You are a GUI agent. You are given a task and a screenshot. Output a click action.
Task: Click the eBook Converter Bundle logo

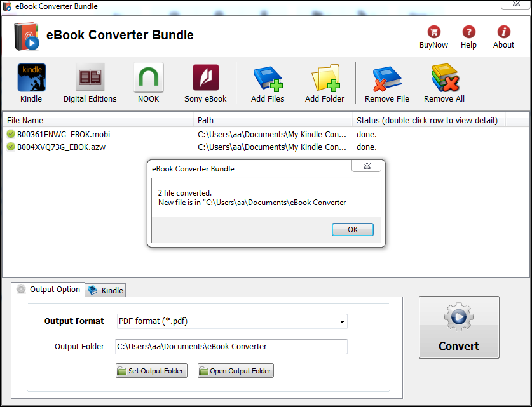(x=27, y=36)
